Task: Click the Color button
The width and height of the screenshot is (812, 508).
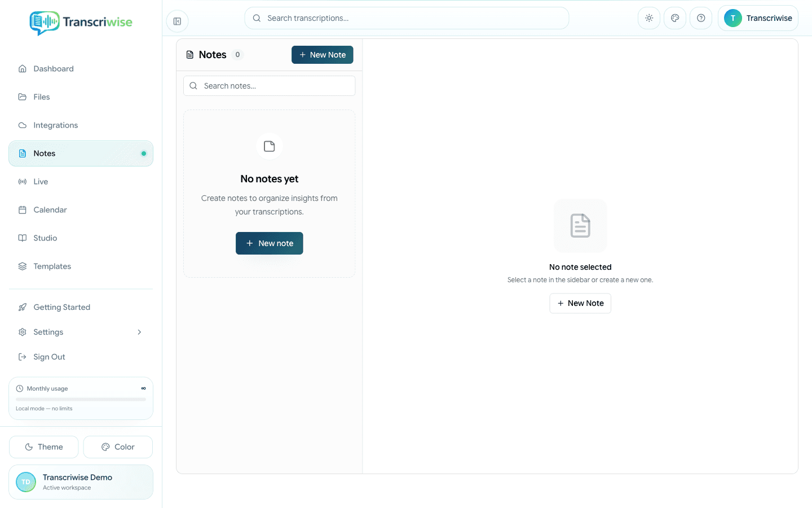Action: pyautogui.click(x=118, y=447)
